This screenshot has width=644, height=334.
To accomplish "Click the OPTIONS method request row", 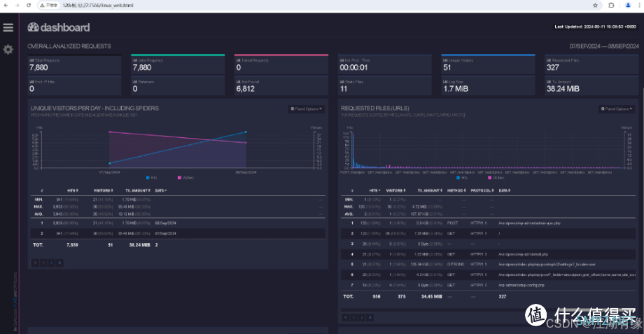I will click(x=489, y=265).
